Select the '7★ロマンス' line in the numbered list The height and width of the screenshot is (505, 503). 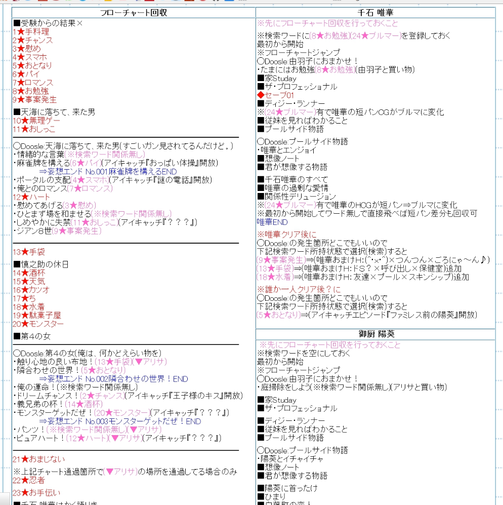[33, 82]
